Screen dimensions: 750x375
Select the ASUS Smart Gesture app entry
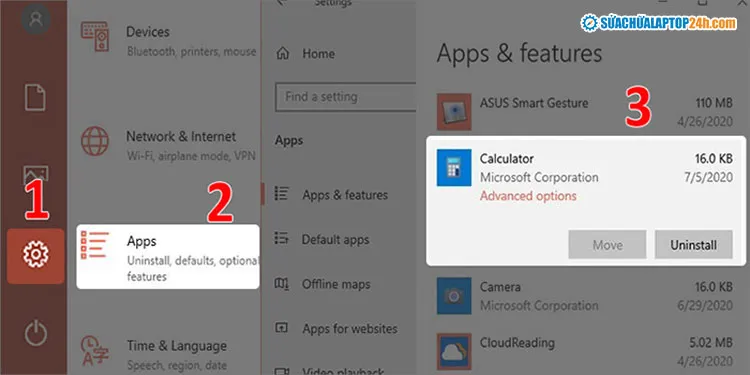[585, 112]
